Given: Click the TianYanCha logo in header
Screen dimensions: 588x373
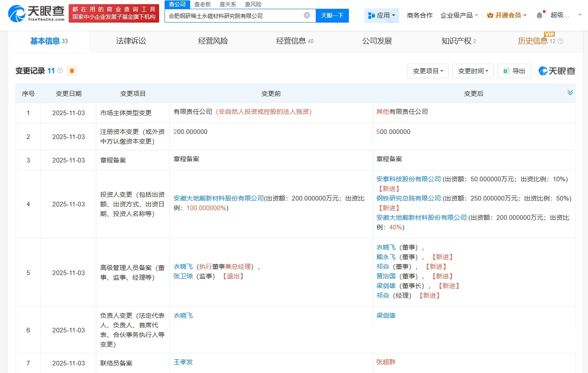Looking at the screenshot, I should (x=36, y=13).
